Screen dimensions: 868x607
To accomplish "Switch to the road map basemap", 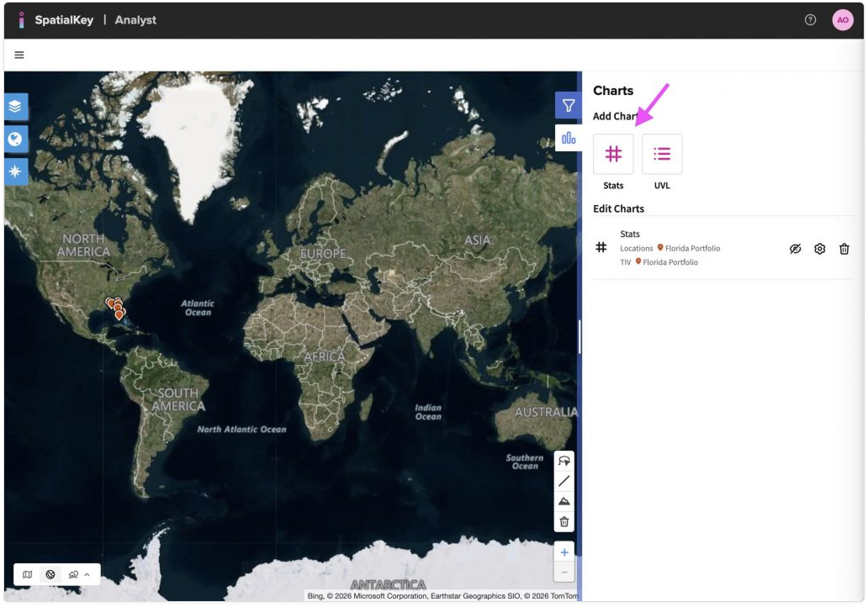I will pos(28,574).
